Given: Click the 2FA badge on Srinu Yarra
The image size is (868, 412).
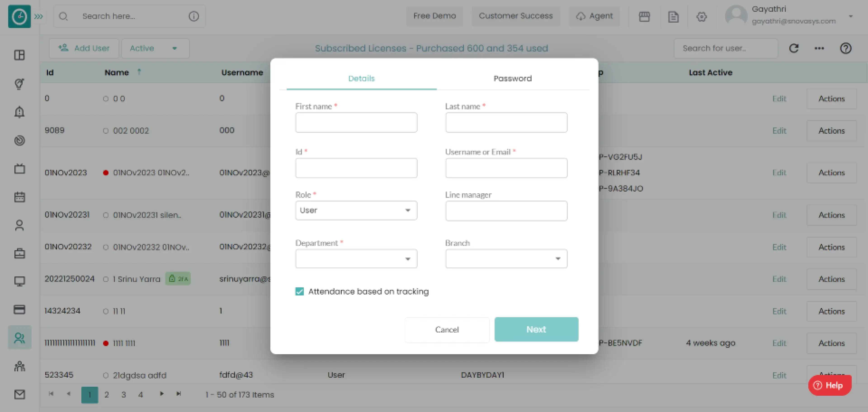Looking at the screenshot, I should [x=178, y=279].
